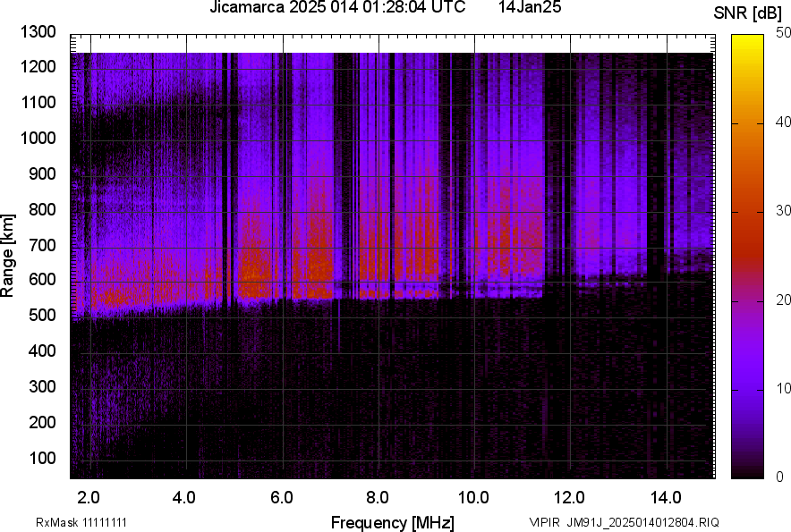Click the range tick label '600'
Screen dimensions: 791x532
(x=42, y=279)
